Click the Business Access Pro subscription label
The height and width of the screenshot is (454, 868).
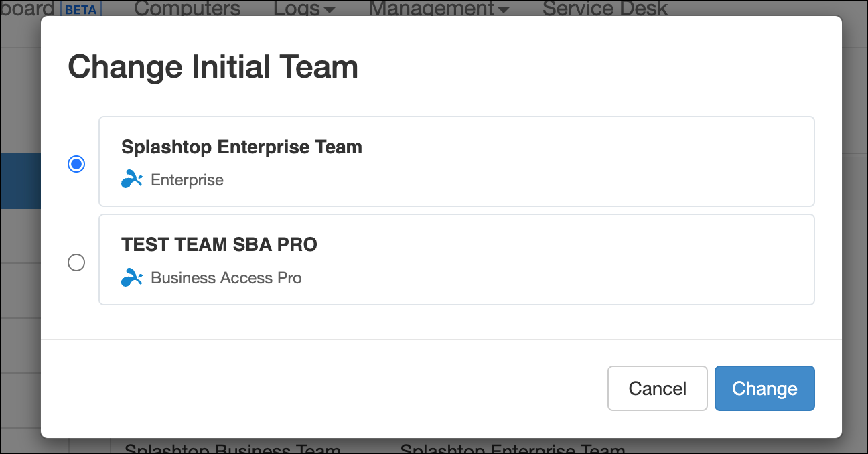pos(226,277)
